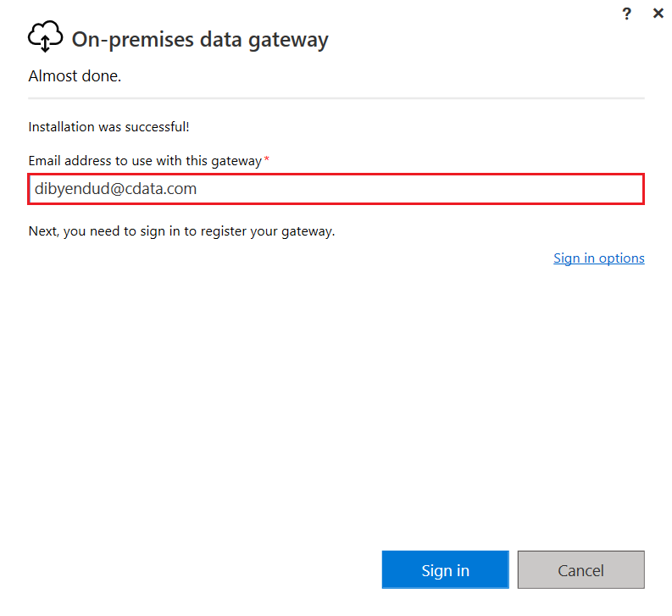Click the cloud gateway logo icon
Viewport: 672px width, 616px height.
pos(45,37)
